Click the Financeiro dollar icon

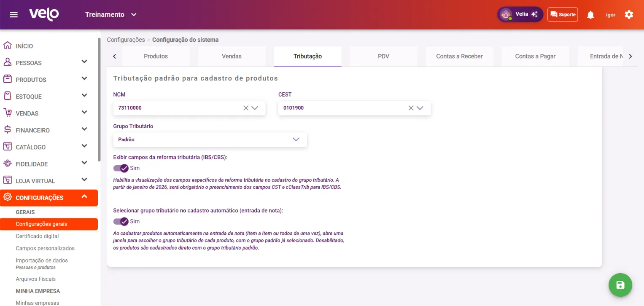(7, 130)
